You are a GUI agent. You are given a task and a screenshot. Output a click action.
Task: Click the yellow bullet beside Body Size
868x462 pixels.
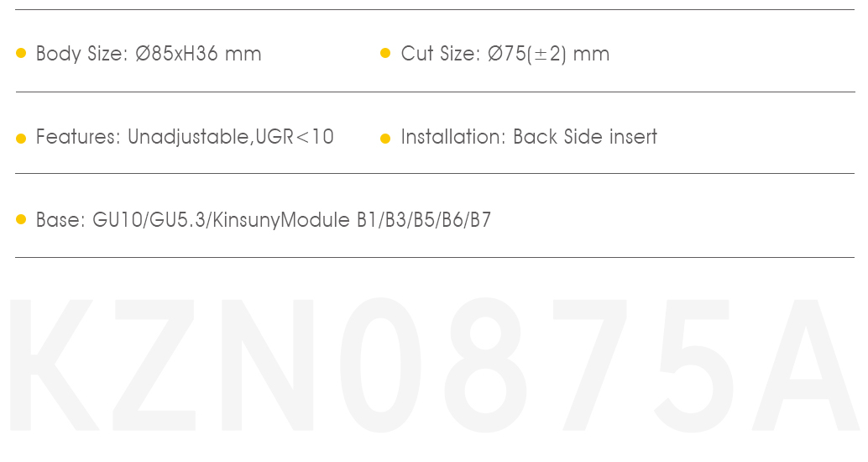21,53
